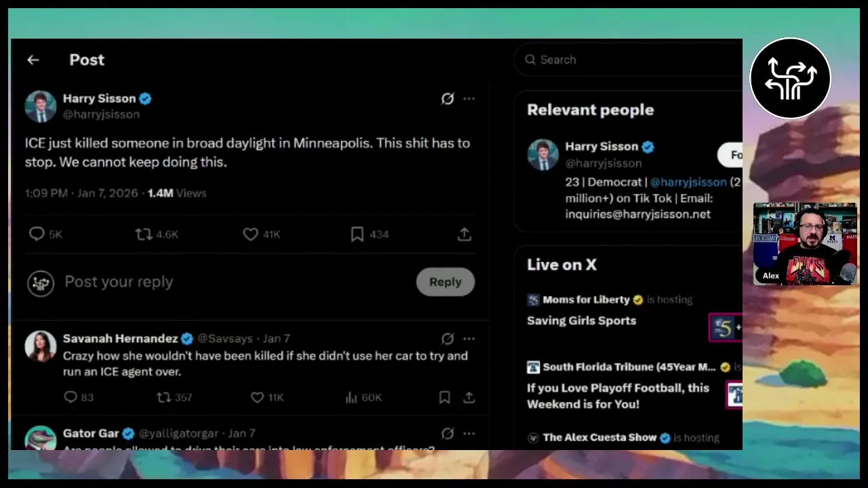
Task: Open the more options menu on Harry Sisson's post
Action: click(x=469, y=98)
